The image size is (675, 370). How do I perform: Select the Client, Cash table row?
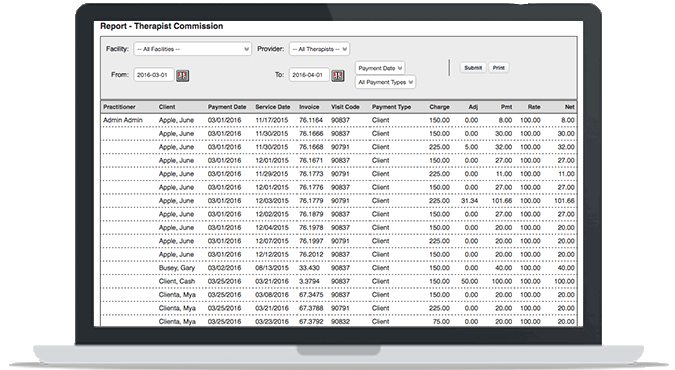(x=339, y=281)
